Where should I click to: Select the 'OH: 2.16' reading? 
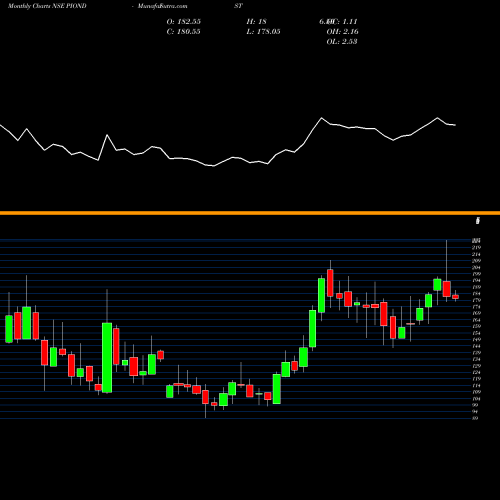tap(342, 32)
